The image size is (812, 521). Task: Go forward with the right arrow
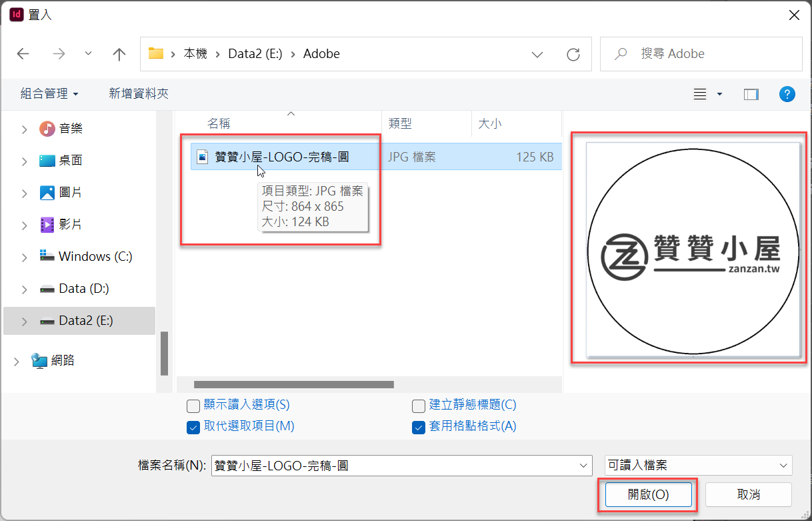pyautogui.click(x=59, y=54)
